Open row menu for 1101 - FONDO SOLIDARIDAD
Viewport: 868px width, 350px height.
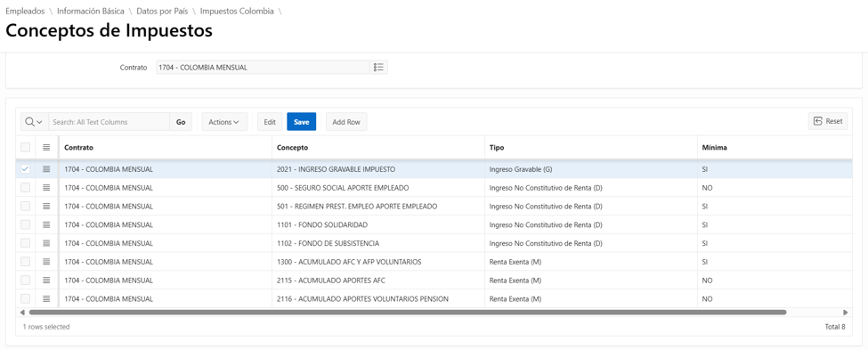tap(46, 224)
